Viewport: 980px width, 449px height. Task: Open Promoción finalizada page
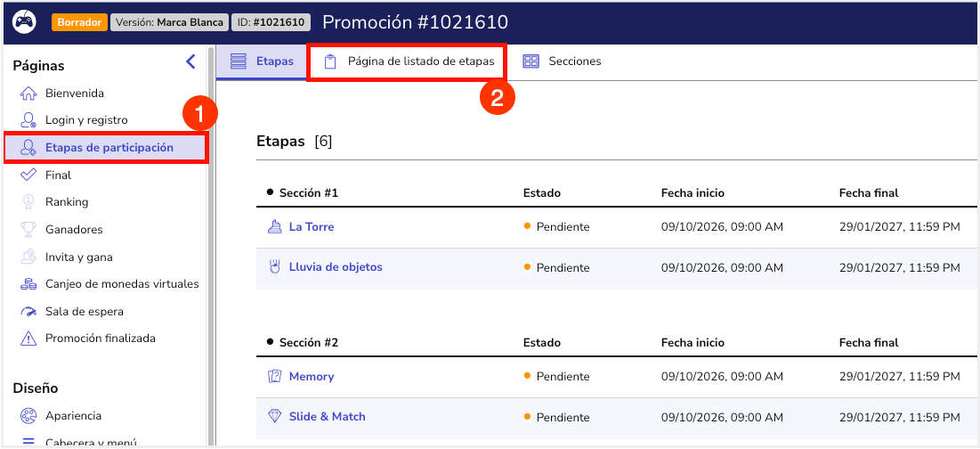point(101,339)
